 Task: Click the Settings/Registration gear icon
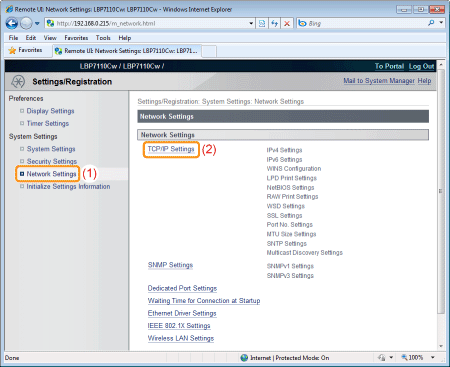tap(18, 81)
